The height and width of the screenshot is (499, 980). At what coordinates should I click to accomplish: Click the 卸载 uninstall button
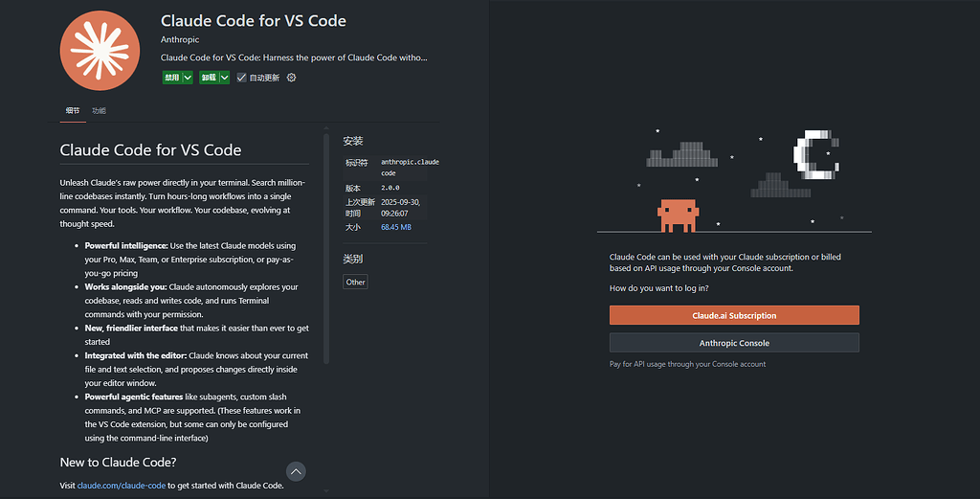(x=209, y=78)
